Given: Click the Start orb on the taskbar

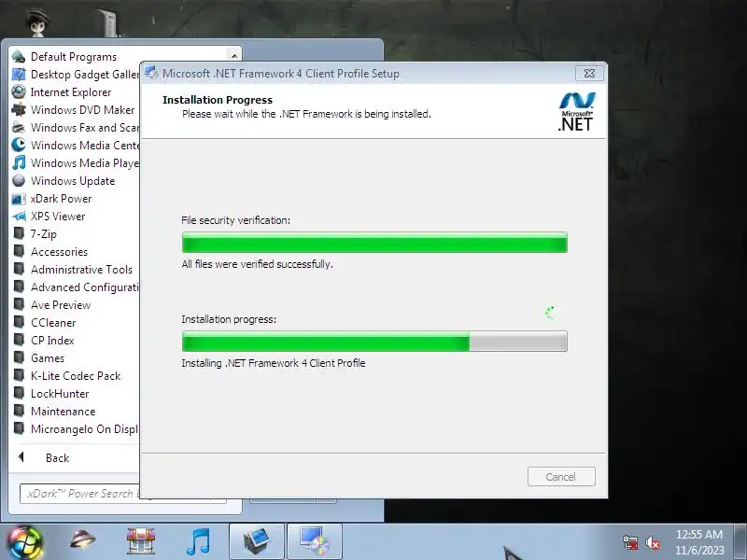Looking at the screenshot, I should point(25,542).
